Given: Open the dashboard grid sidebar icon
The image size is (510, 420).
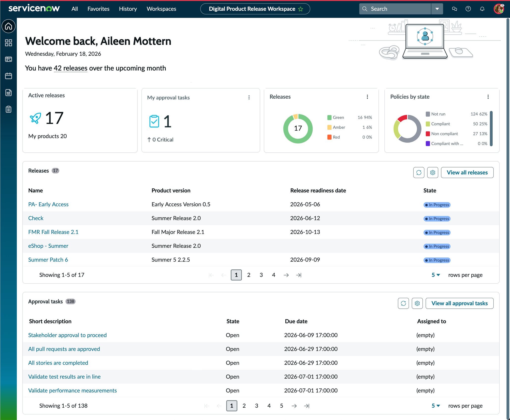Looking at the screenshot, I should [9, 43].
